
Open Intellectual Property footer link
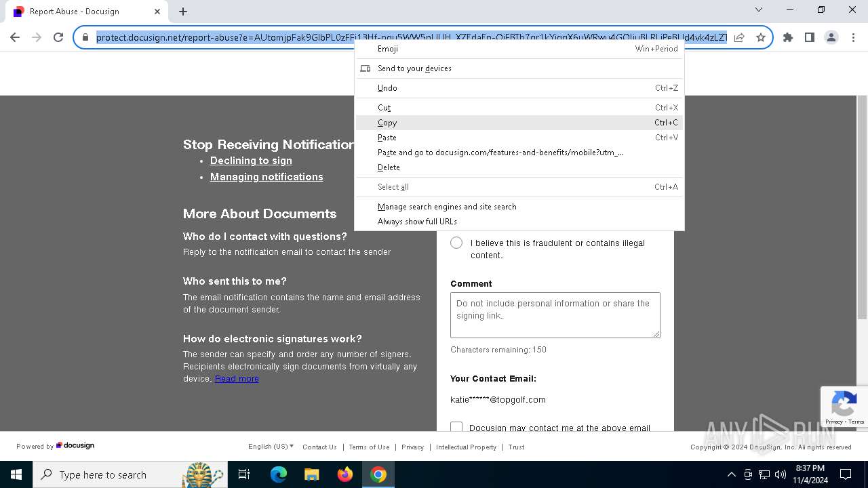[x=466, y=447]
